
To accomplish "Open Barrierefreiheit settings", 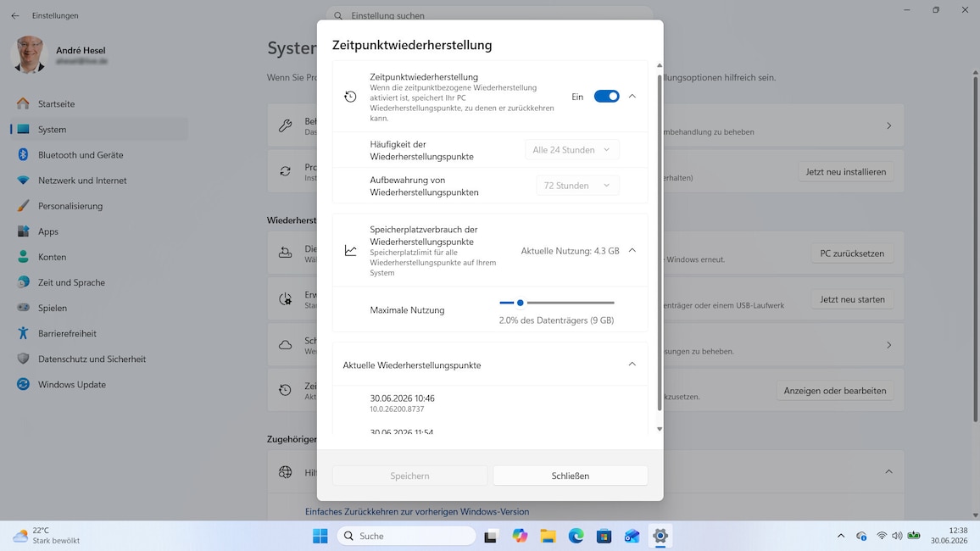I will [98, 334].
